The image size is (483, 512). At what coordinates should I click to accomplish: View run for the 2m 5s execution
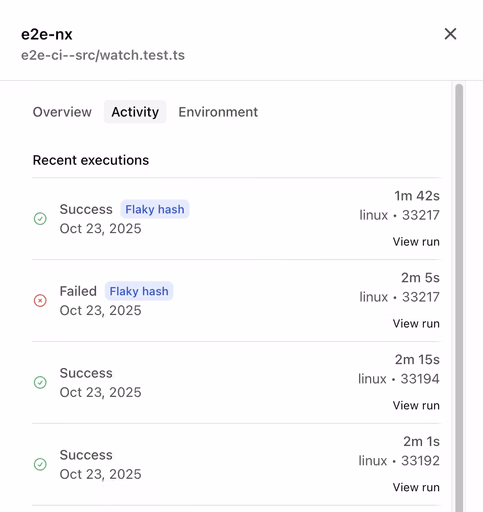[x=416, y=323]
